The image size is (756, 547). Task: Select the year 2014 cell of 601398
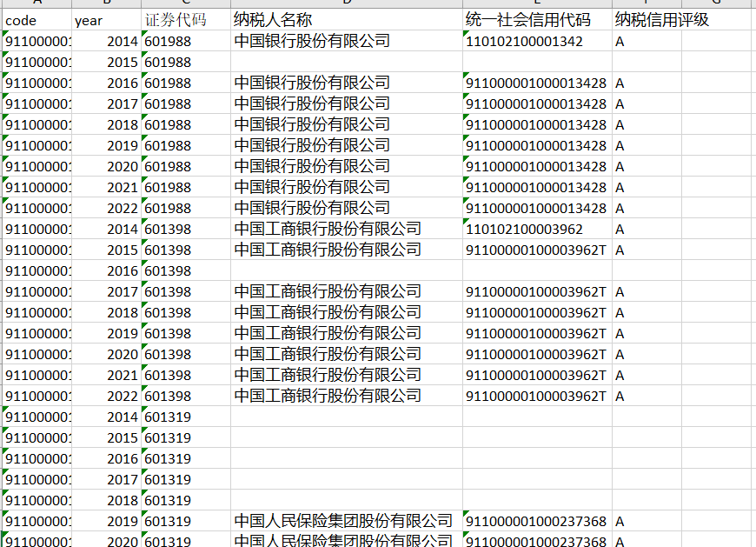[x=105, y=229]
